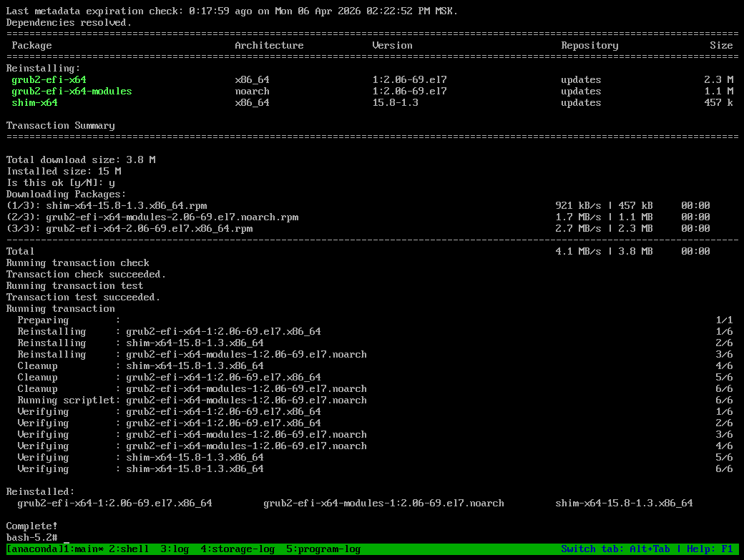Select green shim-x64 package name in table

pyautogui.click(x=34, y=103)
